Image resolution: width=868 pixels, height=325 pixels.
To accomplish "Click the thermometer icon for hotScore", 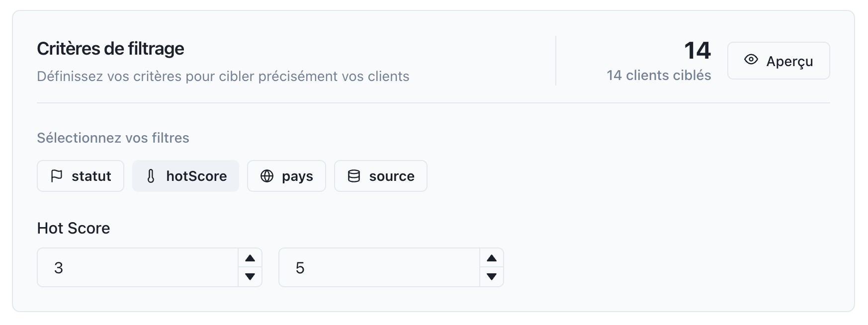I will click(x=151, y=176).
